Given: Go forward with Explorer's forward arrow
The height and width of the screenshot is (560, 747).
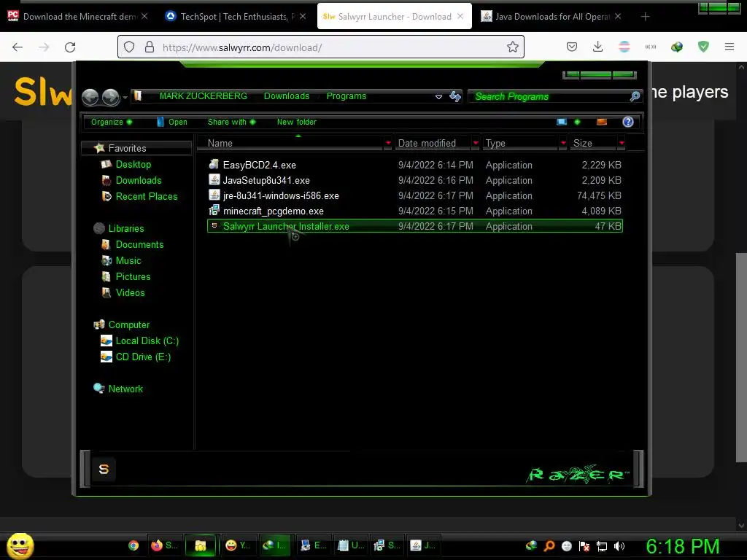Looking at the screenshot, I should (x=111, y=97).
